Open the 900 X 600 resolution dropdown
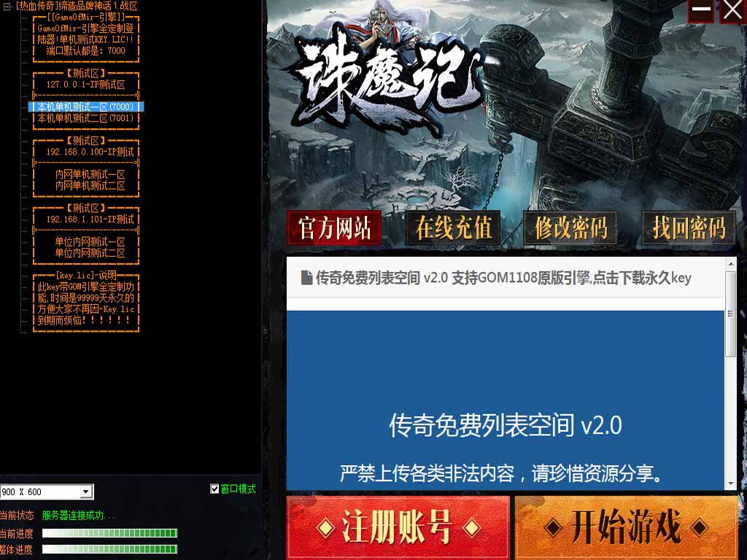This screenshot has width=747, height=560. 86,491
